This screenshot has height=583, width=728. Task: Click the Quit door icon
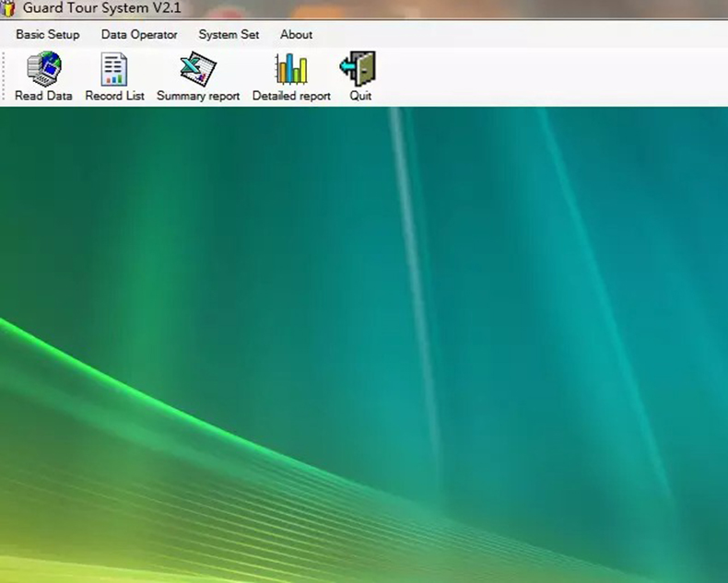coord(358,69)
